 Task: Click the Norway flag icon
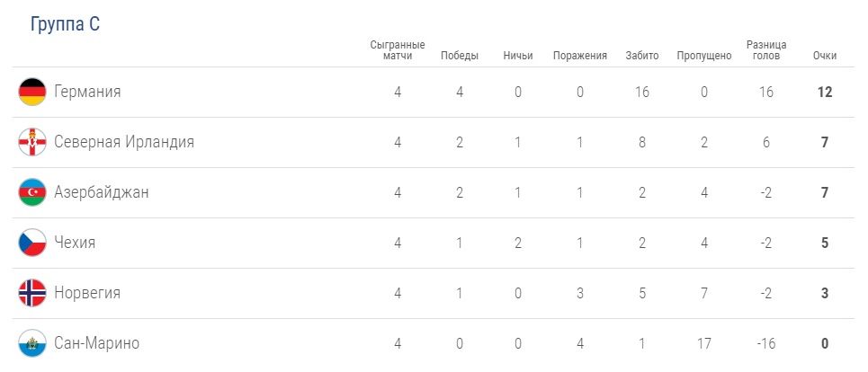click(32, 293)
